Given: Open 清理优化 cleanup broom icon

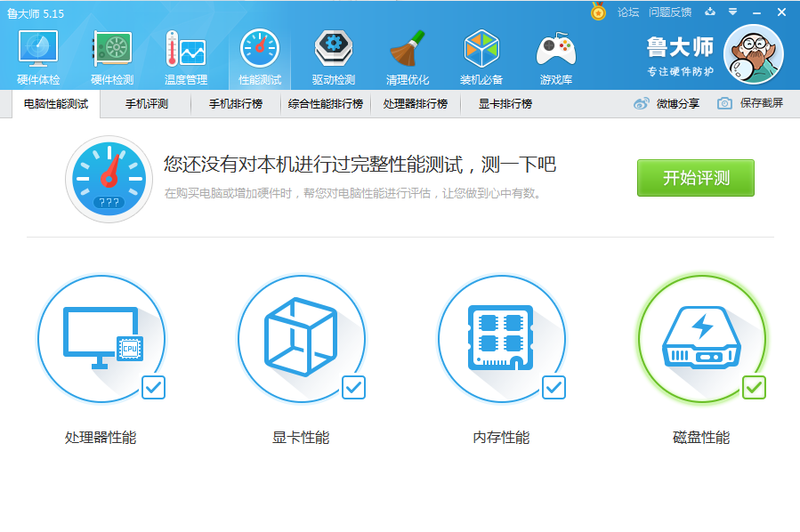Looking at the screenshot, I should pos(408,57).
